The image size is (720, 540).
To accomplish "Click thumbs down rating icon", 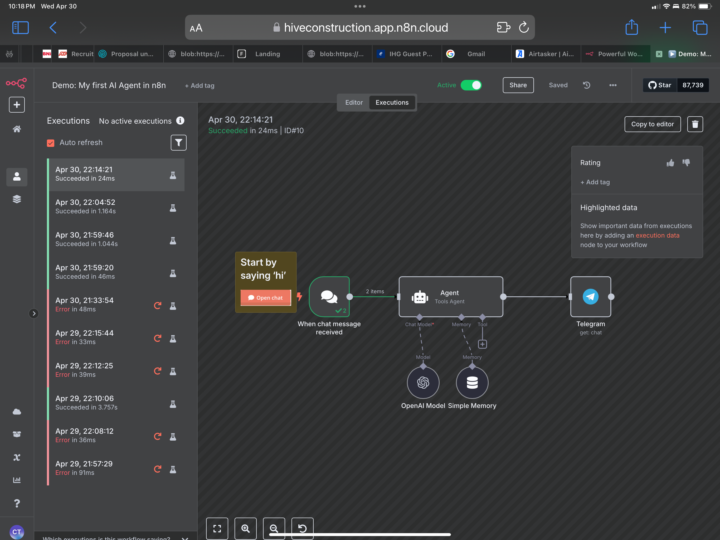I will pos(686,162).
